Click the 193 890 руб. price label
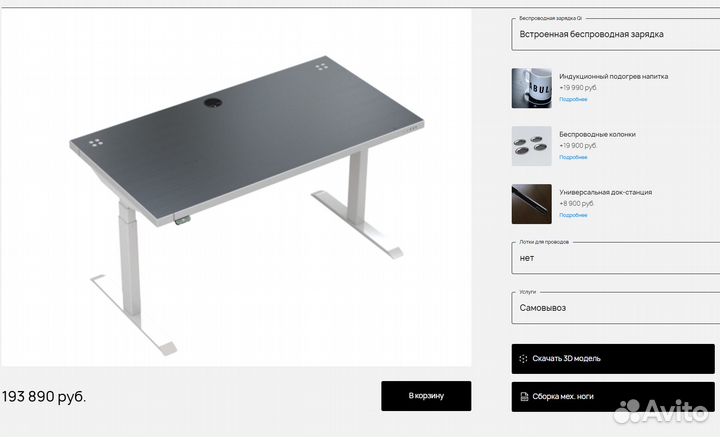720x437 pixels. 44,396
